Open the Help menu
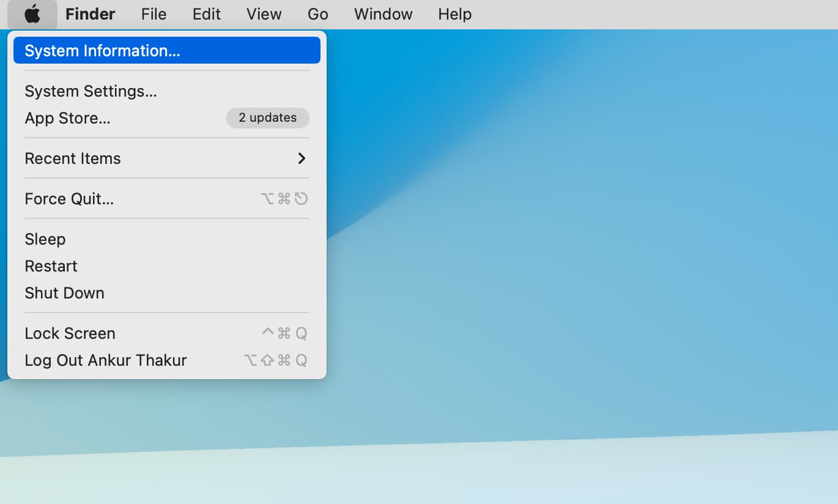This screenshot has width=838, height=504. coord(454,14)
